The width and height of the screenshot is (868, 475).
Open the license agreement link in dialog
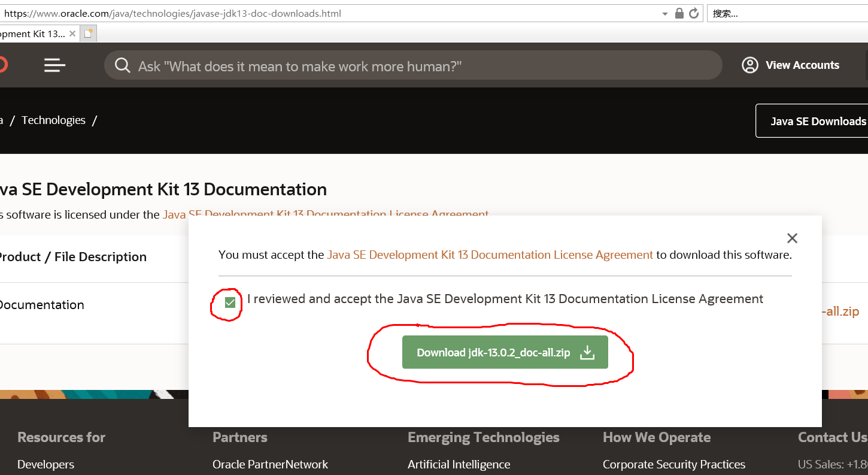pos(490,255)
